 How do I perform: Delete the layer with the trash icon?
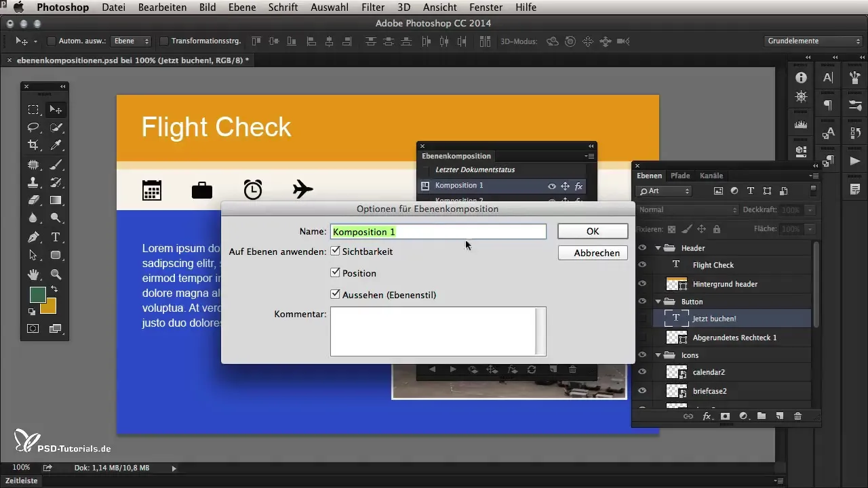click(x=797, y=416)
